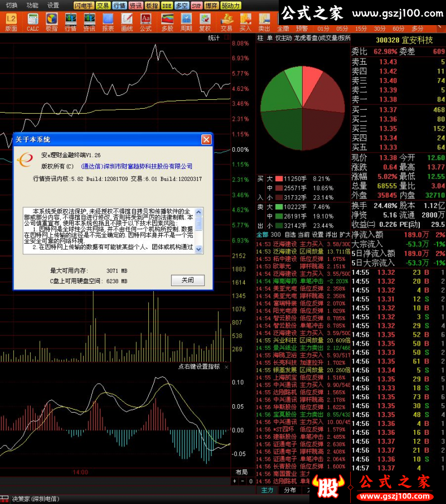Viewport: 446px width, 504px height.
Task: Switch to the 分布 bottom tab
Action: [x=290, y=490]
